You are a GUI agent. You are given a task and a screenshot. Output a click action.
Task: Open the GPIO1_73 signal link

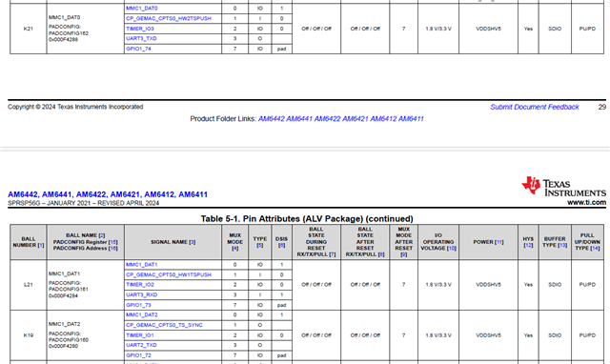pyautogui.click(x=138, y=305)
